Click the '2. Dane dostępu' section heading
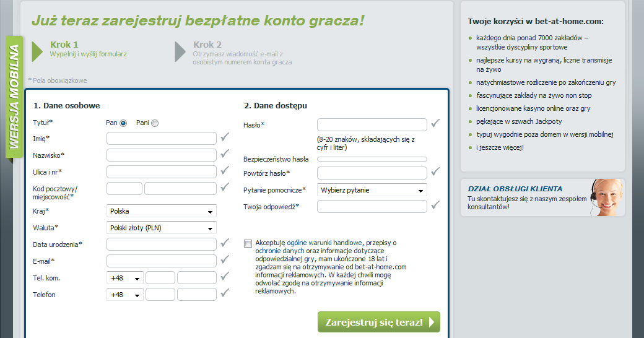Viewport: 644px width, 338px height. (276, 106)
